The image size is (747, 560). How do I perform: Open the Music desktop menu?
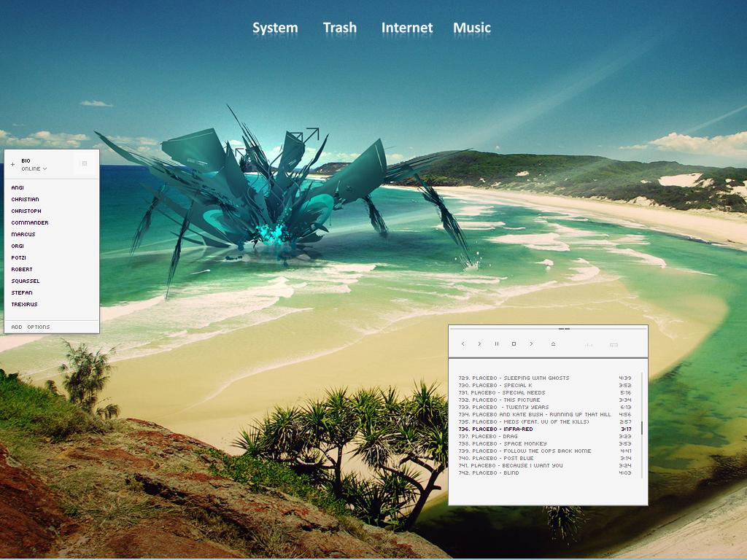point(472,28)
